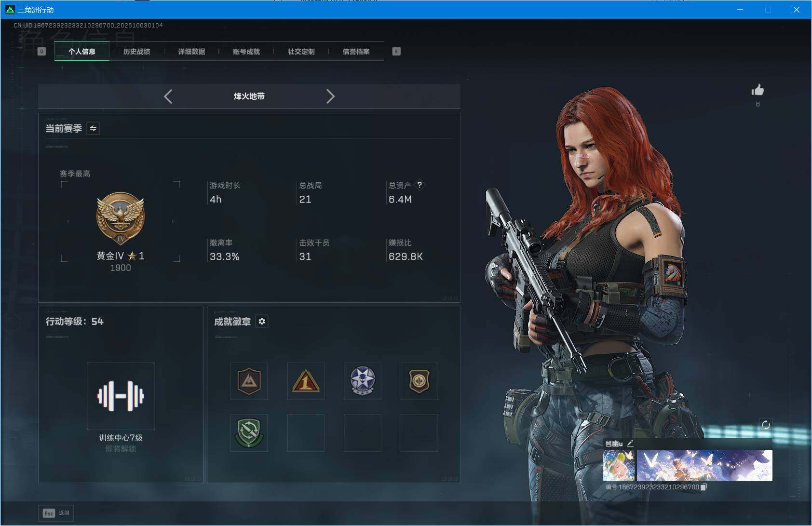Select the gold IV rank emblem
This screenshot has height=526, width=812.
pos(121,219)
